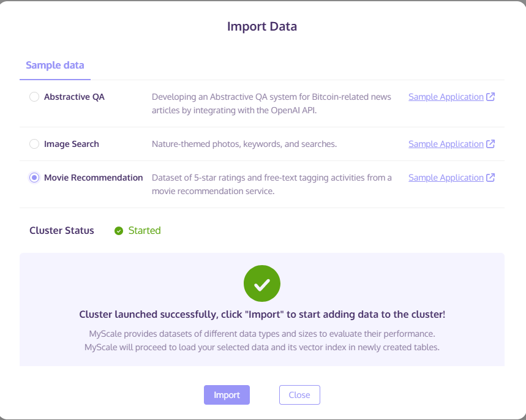Viewport: 526px width, 420px height.
Task: Visit the Movie Recommendation Sample Application link
Action: (446, 178)
